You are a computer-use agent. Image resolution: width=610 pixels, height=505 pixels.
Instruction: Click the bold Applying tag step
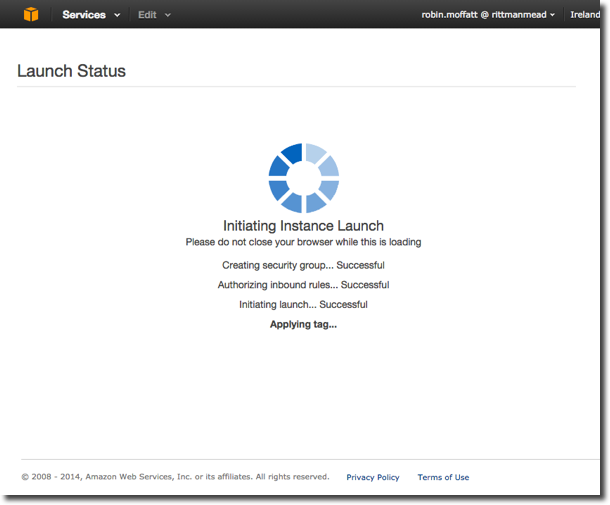303,324
